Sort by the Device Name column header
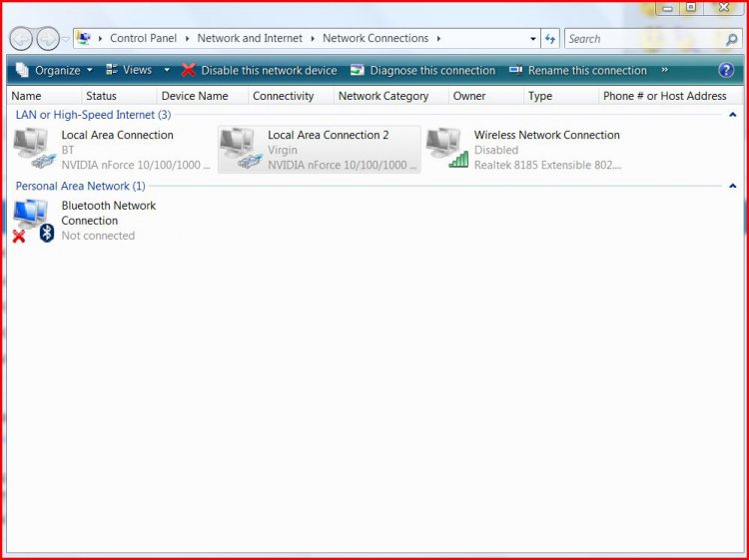 coord(203,96)
